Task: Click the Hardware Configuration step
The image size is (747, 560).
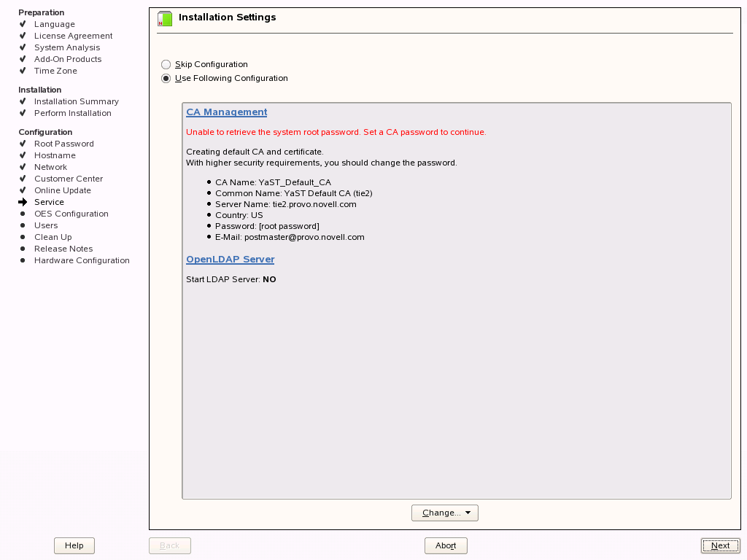Action: 82,260
